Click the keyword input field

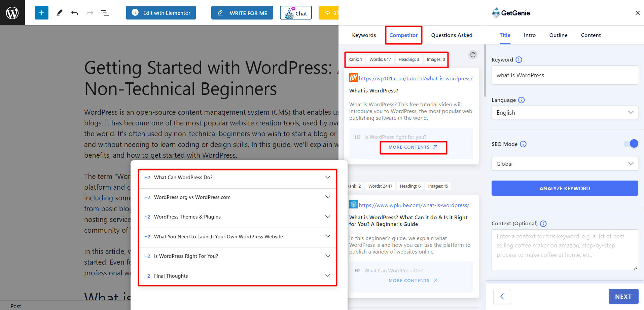click(x=565, y=75)
